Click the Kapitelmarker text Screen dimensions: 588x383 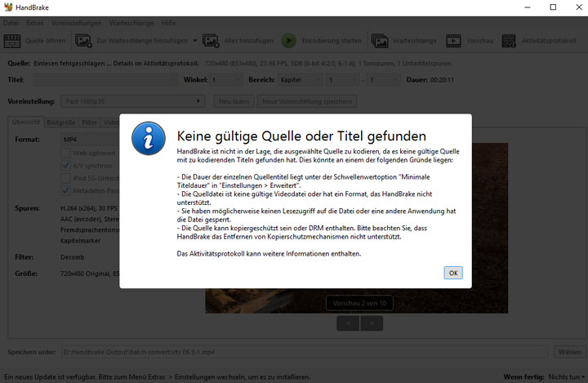[x=80, y=240]
